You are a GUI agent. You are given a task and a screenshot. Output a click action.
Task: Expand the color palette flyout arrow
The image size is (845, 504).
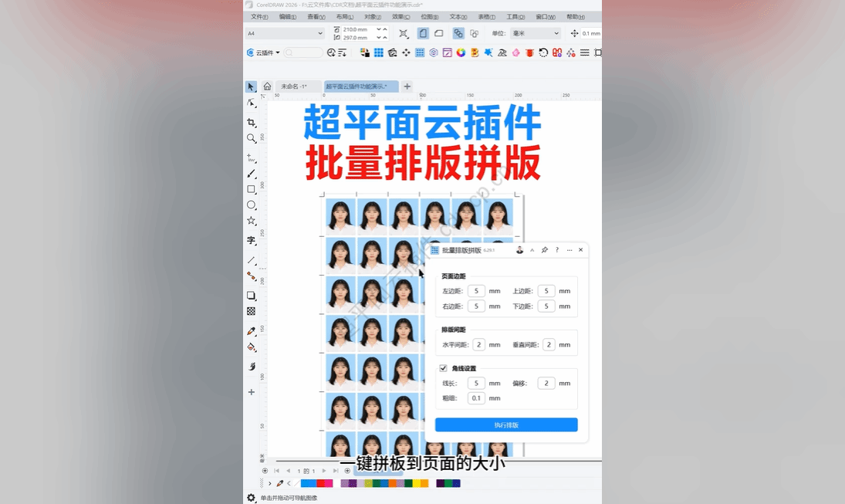pyautogui.click(x=270, y=483)
